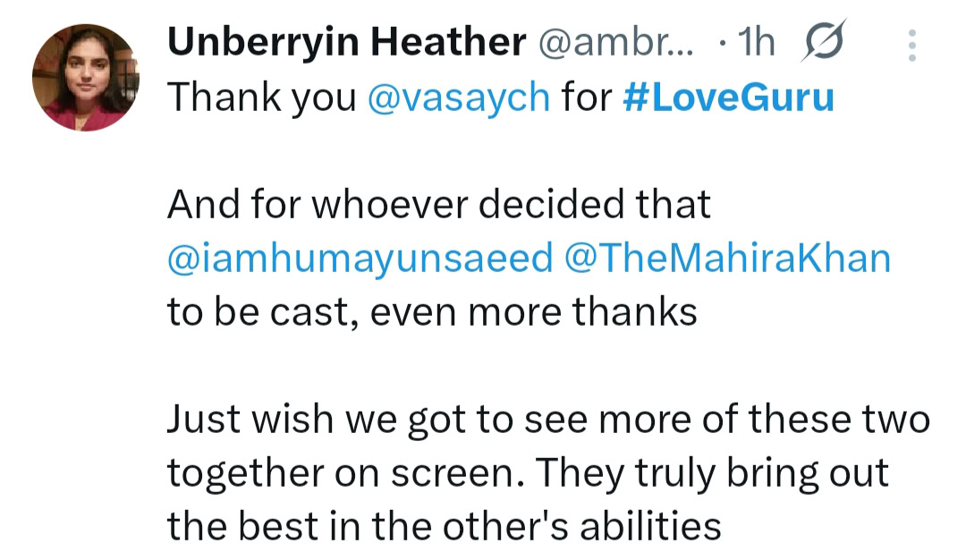This screenshot has width=966, height=560.
Task: Click Unberryin Heather's profile avatar
Action: click(85, 78)
